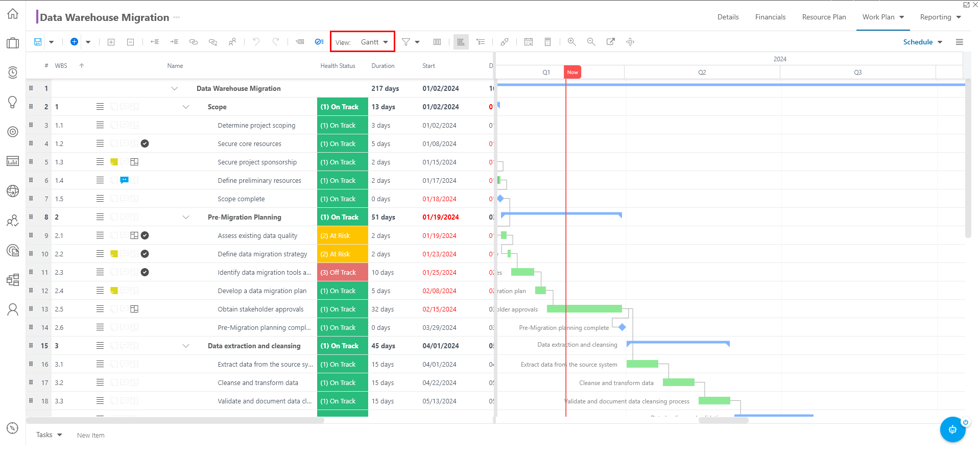Open the Filter dropdown arrow
The height and width of the screenshot is (456, 980).
(x=417, y=42)
